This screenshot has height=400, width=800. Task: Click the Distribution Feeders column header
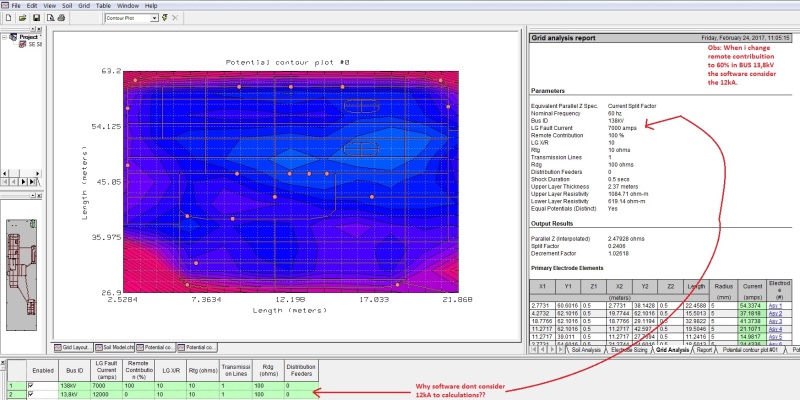point(301,370)
